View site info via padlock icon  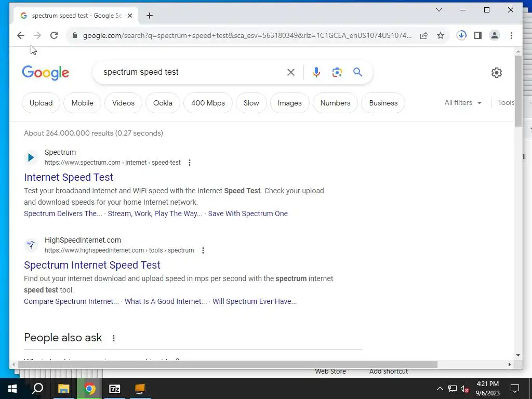[75, 35]
